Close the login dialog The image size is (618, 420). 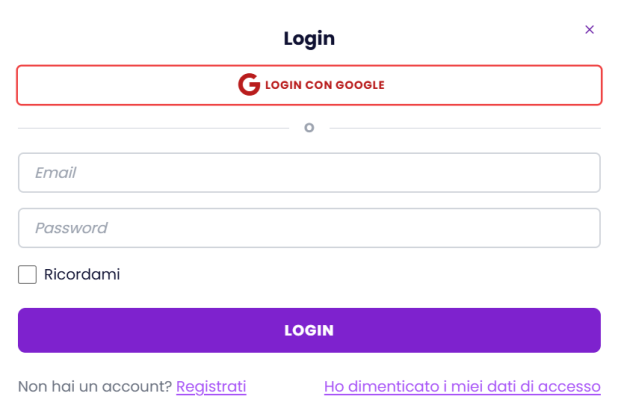click(x=589, y=30)
